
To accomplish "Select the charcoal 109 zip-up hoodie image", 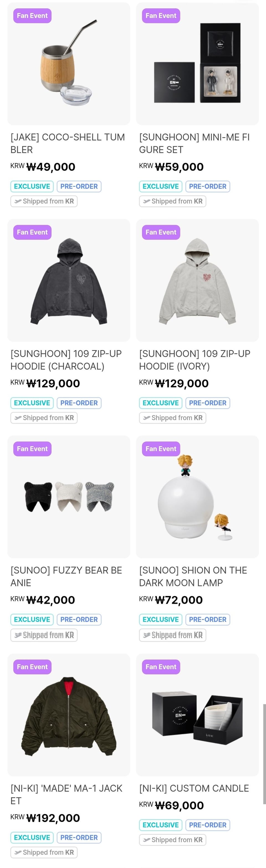I will pos(68,280).
